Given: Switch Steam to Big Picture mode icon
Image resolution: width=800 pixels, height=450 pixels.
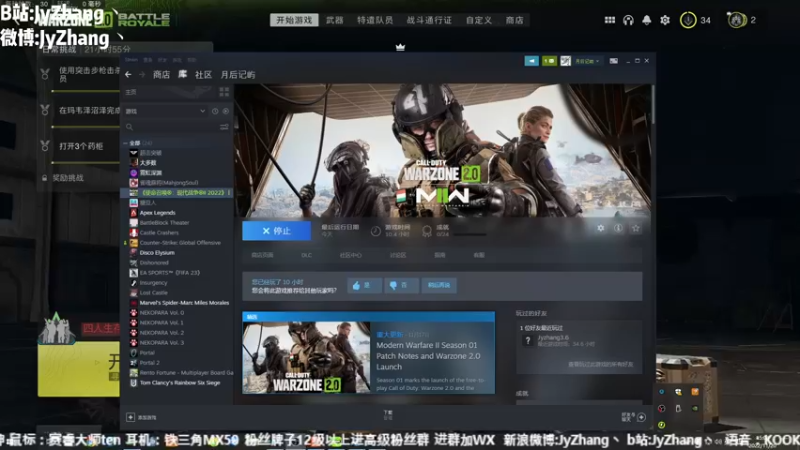Looking at the screenshot, I should point(613,61).
